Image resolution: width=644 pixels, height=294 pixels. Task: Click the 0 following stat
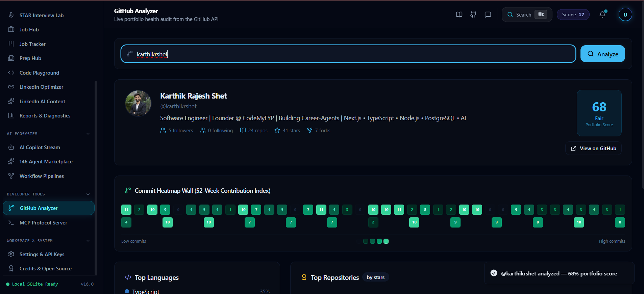click(216, 130)
